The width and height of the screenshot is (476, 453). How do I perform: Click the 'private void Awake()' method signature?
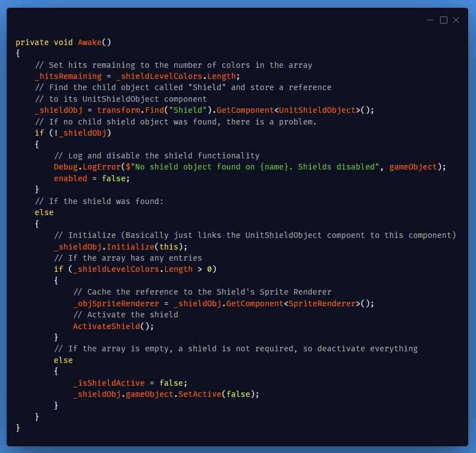[x=63, y=42]
